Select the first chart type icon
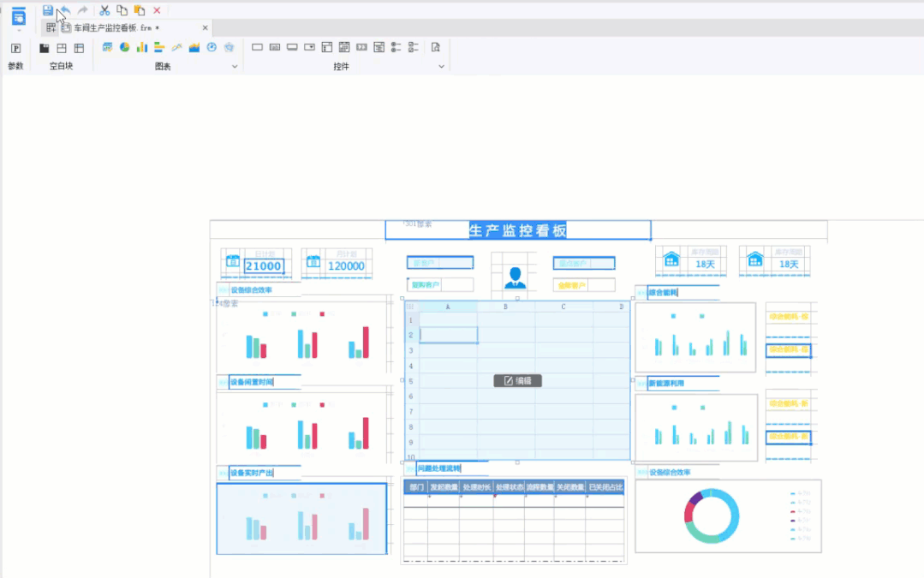This screenshot has height=578, width=924. click(x=107, y=47)
